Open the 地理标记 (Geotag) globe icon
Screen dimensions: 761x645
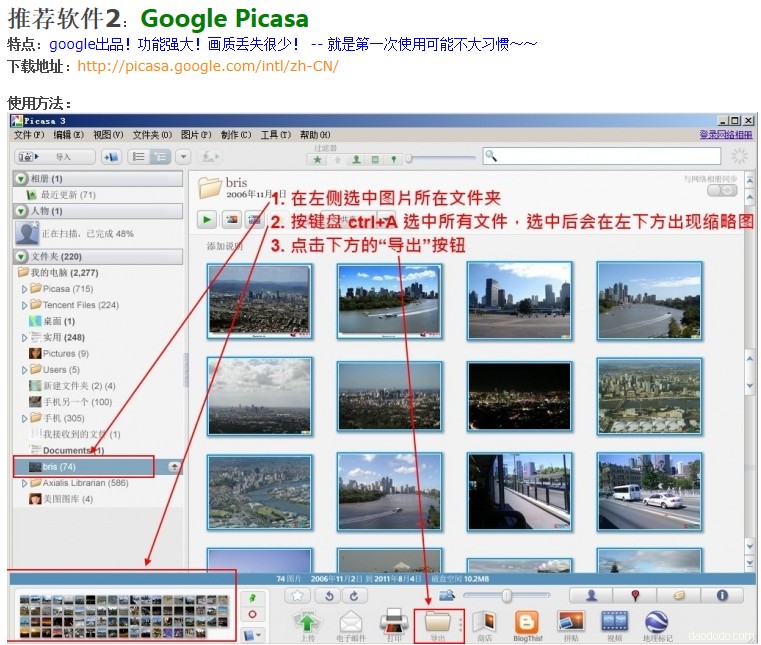[x=657, y=622]
